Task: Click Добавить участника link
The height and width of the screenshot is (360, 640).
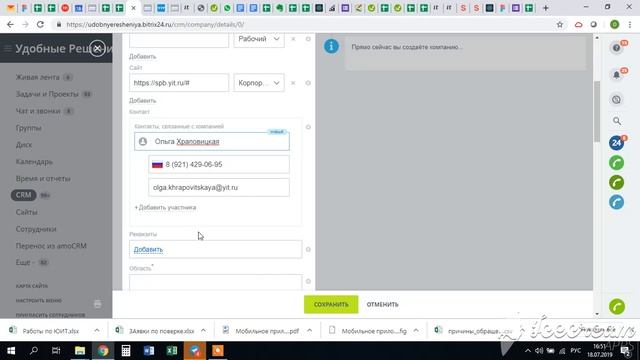Action: click(165, 207)
